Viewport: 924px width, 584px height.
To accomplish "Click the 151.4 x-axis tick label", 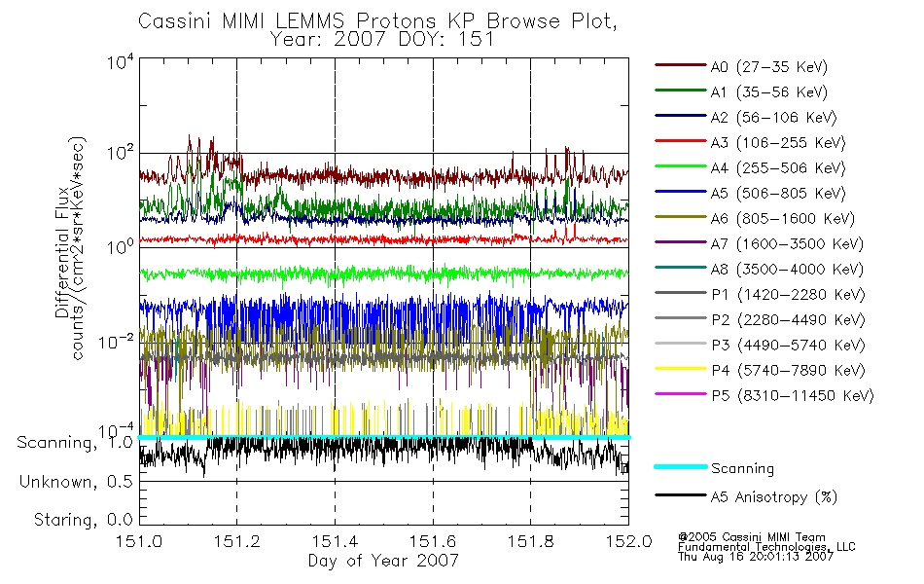I will [x=335, y=541].
